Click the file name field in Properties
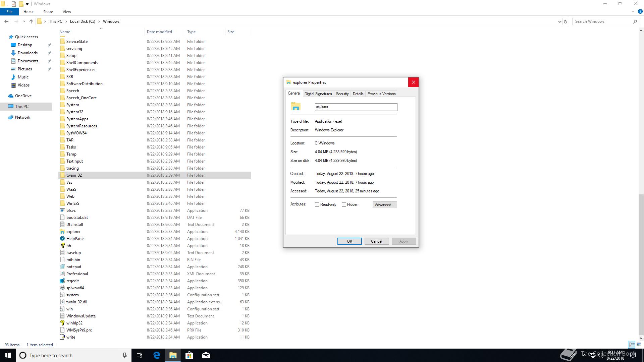 click(x=356, y=107)
